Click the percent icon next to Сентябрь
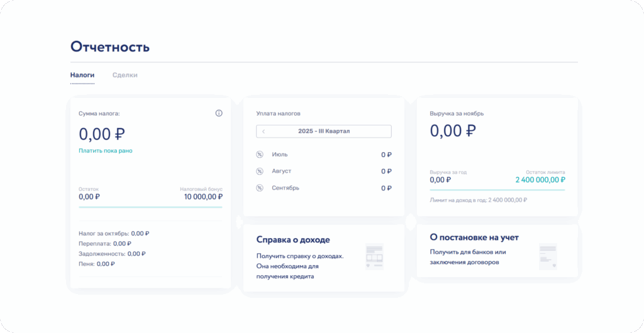The image size is (644, 333). [x=260, y=188]
